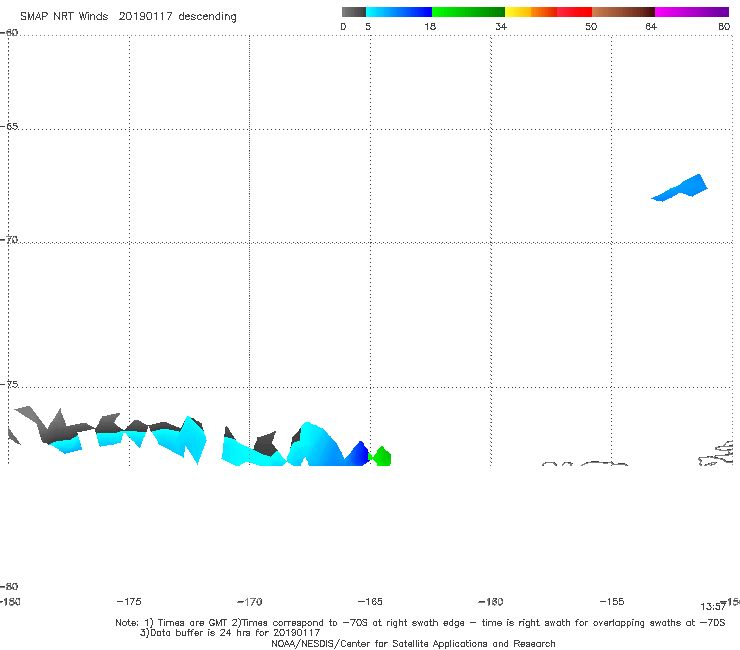Viewport: 740px width, 650px height.
Task: Click the longitude label -155
Action: click(x=612, y=601)
